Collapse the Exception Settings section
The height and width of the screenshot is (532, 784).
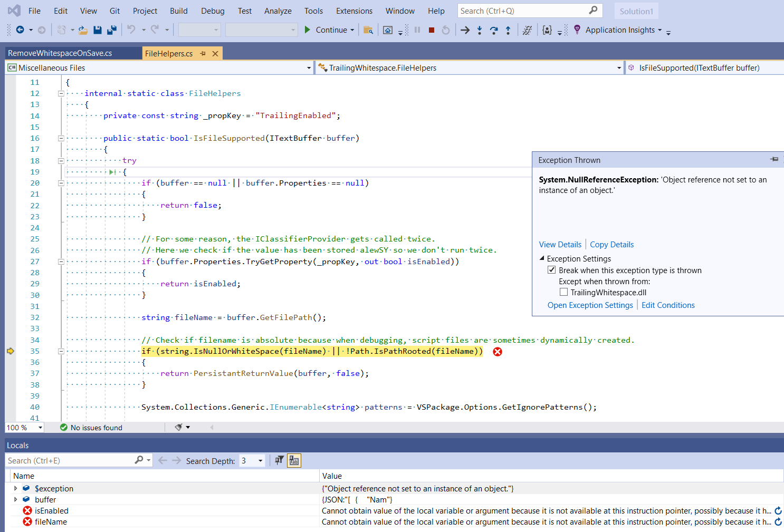pos(542,258)
